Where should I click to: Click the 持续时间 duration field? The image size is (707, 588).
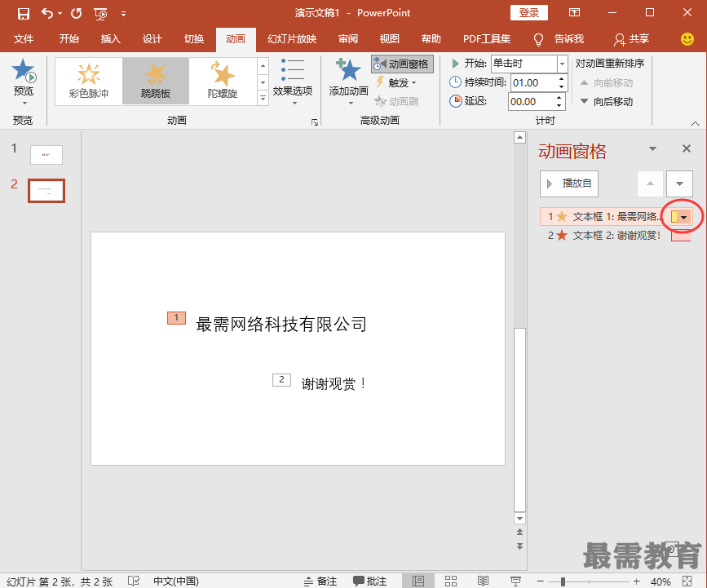(533, 83)
